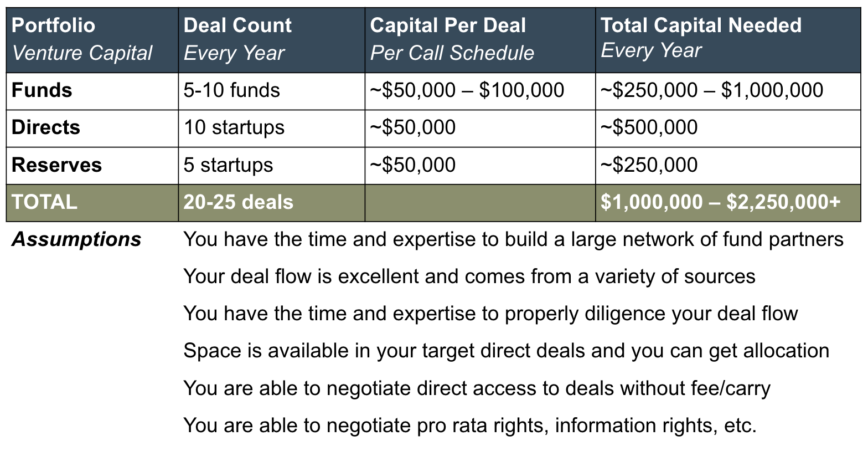Click the pro rata rights assumption line
Image resolution: width=868 pixels, height=451 pixels.
[470, 426]
